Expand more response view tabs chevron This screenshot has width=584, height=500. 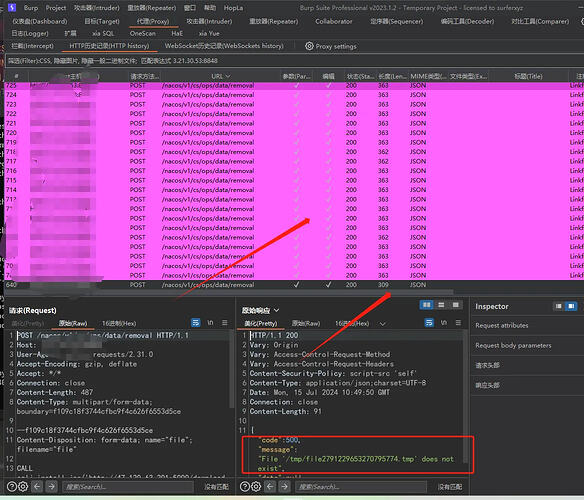(x=383, y=324)
